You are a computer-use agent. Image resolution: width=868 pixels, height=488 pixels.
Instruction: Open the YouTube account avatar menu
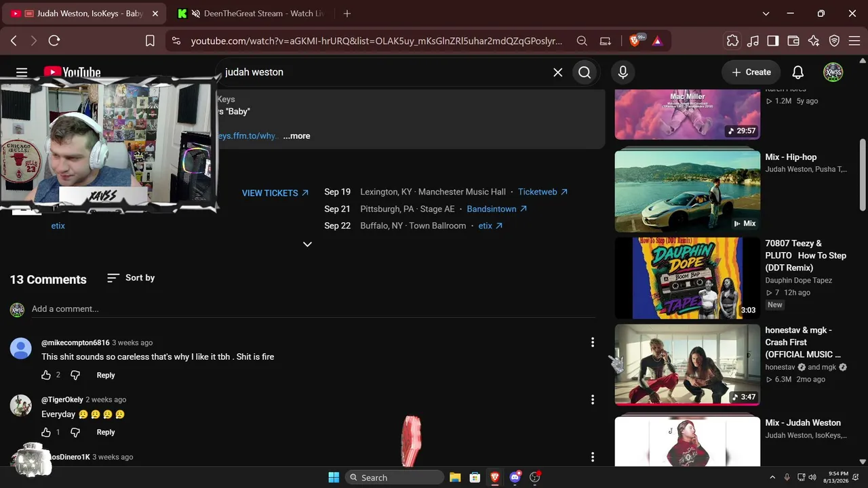tap(833, 73)
